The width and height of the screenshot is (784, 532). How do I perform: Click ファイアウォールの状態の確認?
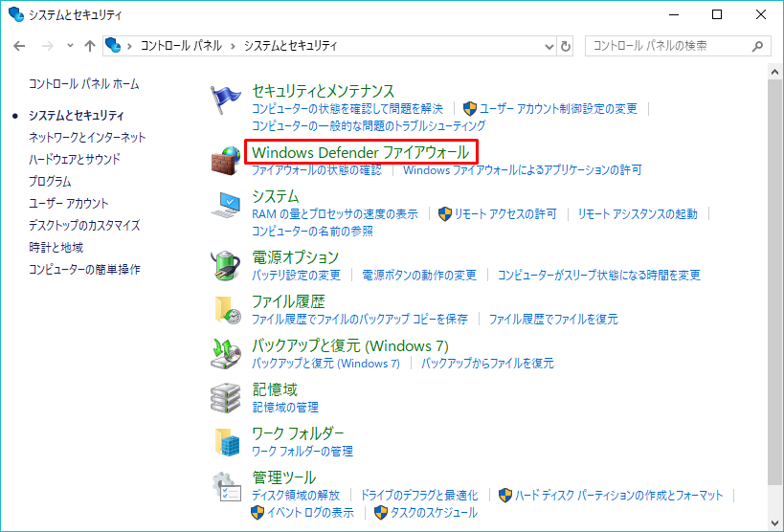[x=317, y=170]
